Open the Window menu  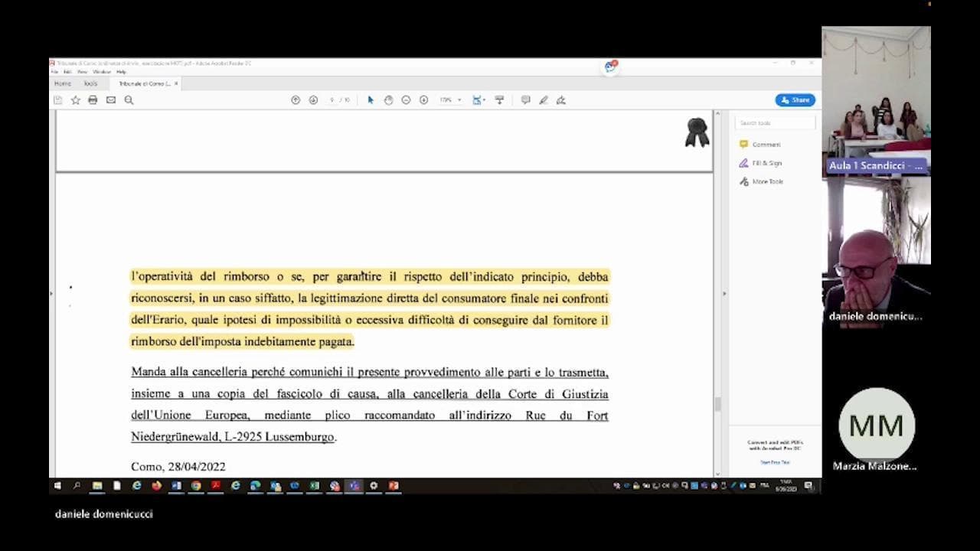point(102,72)
